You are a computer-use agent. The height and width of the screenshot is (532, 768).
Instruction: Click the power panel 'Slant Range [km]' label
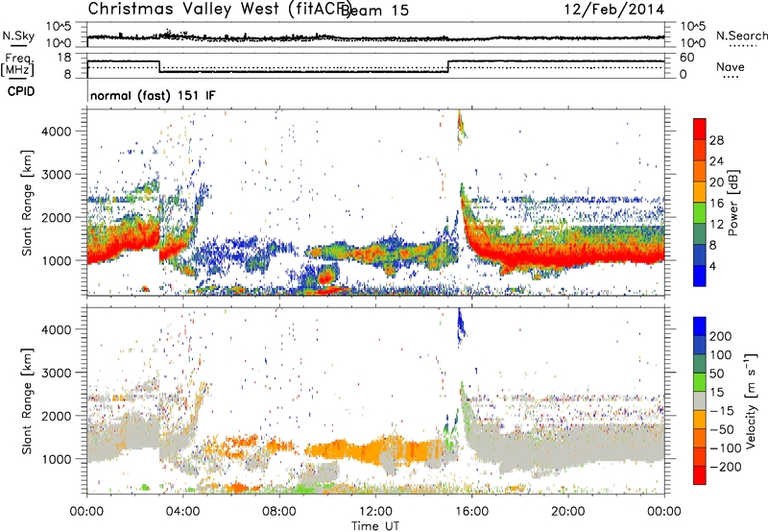point(28,203)
